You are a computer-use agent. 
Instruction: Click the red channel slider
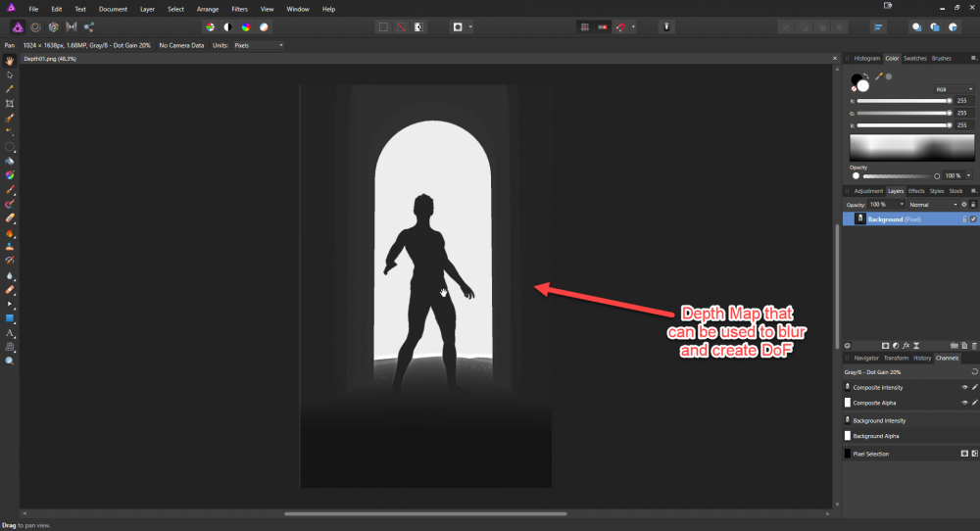pyautogui.click(x=905, y=101)
